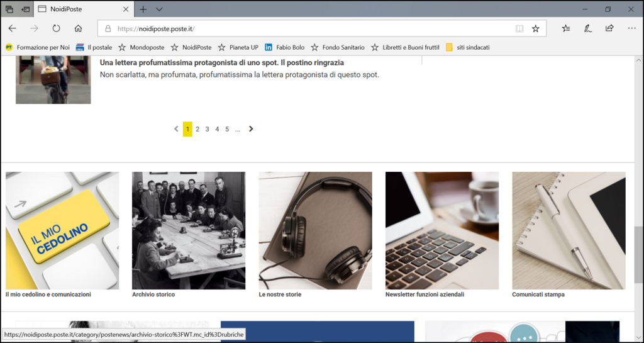The image size is (644, 343).
Task: Go to page 2
Action: point(197,129)
